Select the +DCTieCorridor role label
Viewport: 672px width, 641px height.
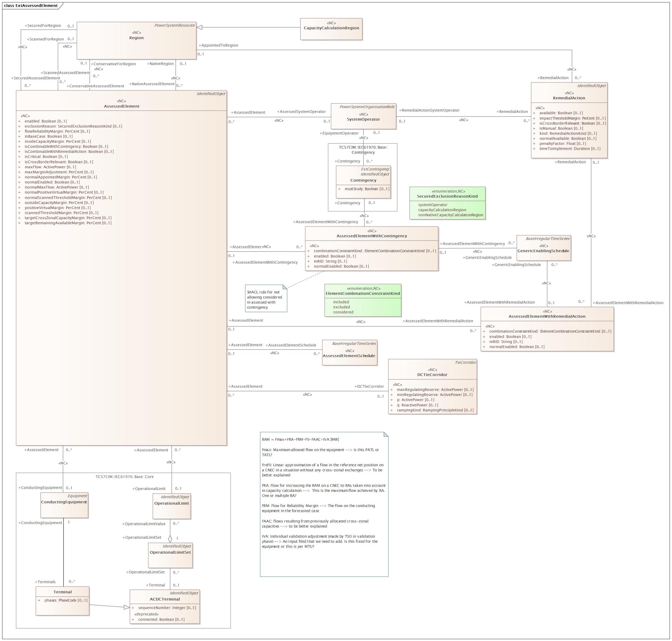(x=369, y=387)
